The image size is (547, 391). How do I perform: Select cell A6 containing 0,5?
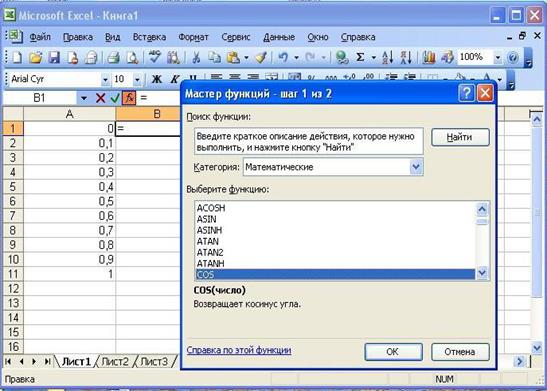point(69,201)
